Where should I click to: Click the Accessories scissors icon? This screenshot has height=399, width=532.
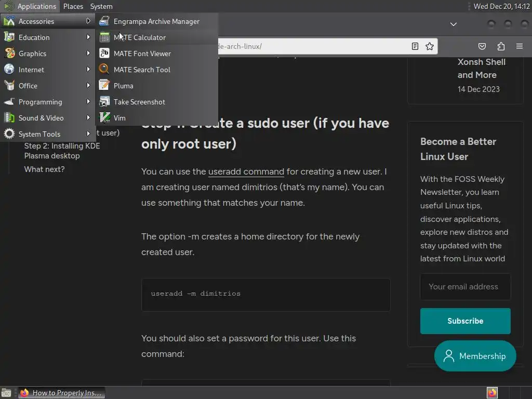pyautogui.click(x=9, y=21)
